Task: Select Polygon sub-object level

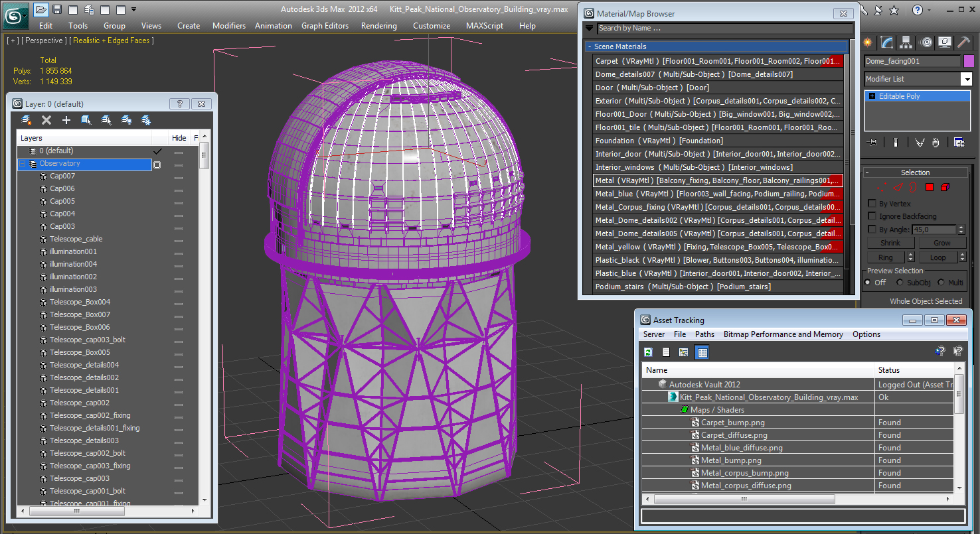Action: tap(930, 187)
